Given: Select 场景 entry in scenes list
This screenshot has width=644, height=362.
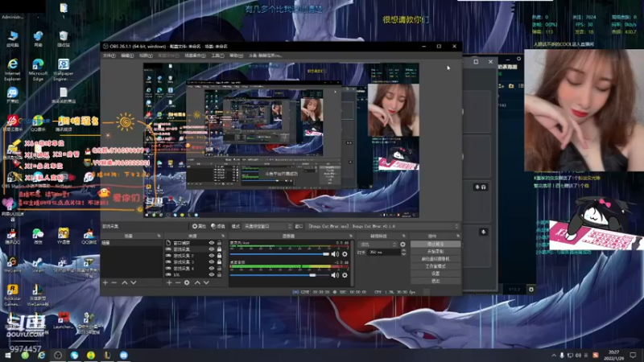Looking at the screenshot, I should [x=131, y=243].
